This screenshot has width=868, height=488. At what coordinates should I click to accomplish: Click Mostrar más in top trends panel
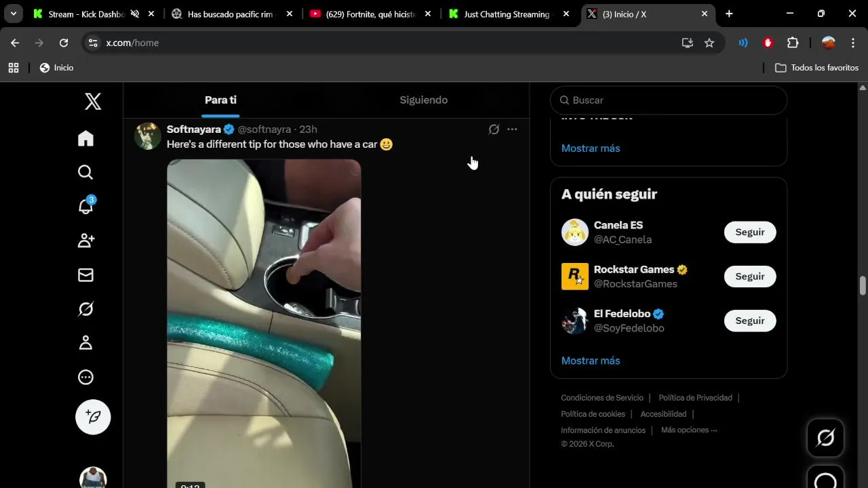pos(591,148)
